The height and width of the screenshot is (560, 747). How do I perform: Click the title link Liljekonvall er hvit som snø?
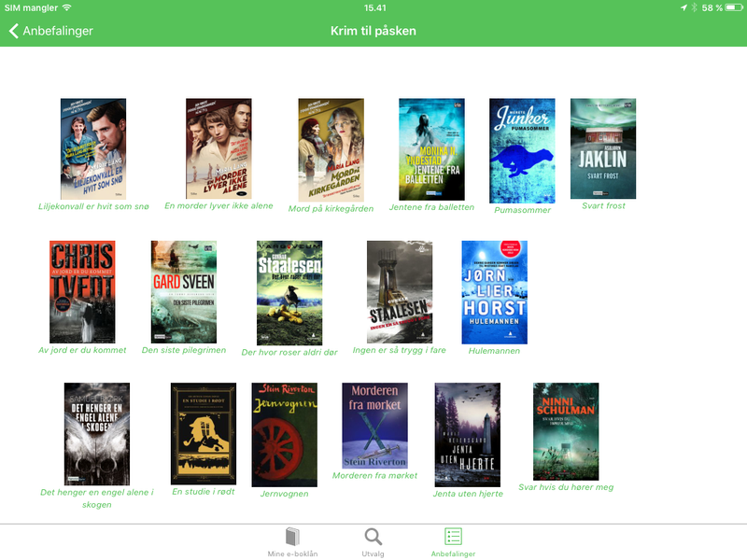(x=93, y=206)
